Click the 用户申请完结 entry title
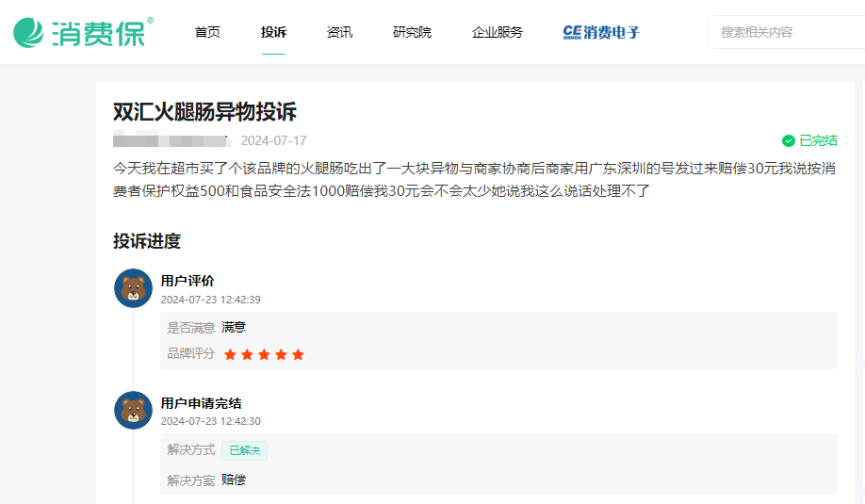Screen dimensions: 865x504 tap(201, 403)
